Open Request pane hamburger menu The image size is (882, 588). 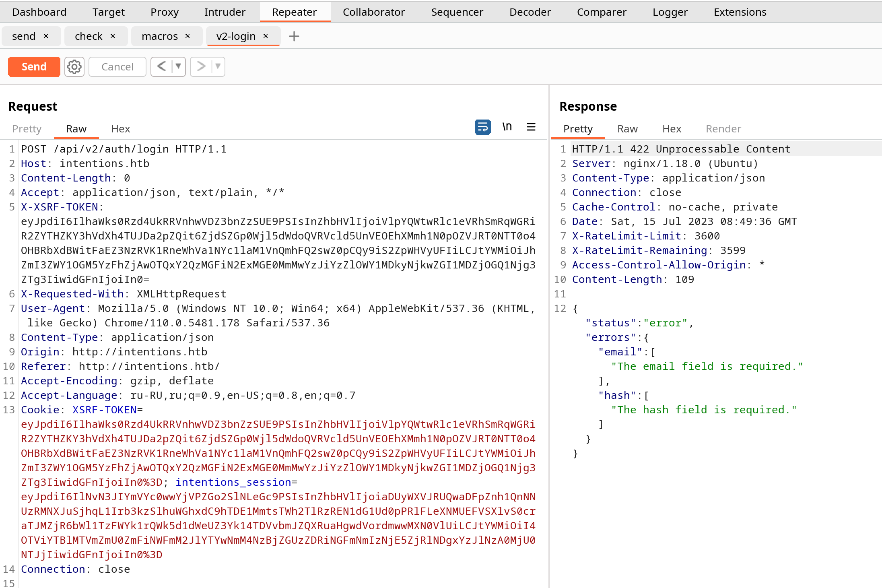531,127
